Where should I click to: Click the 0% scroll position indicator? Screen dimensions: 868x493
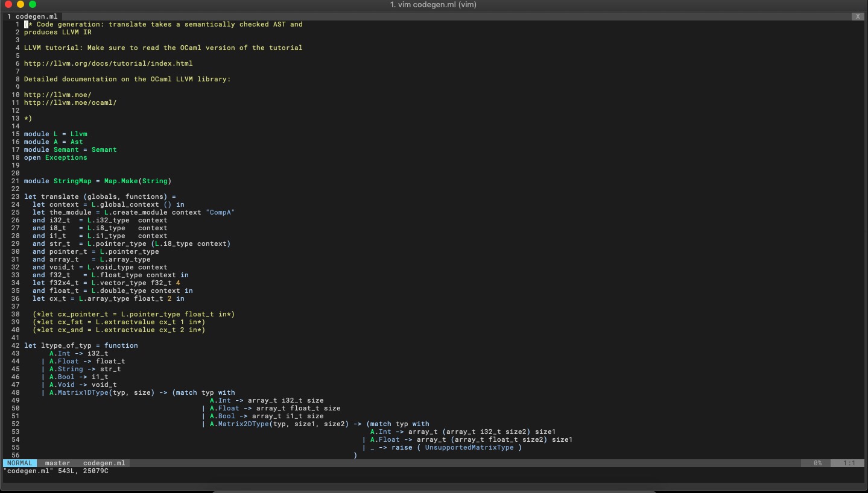[x=817, y=463]
